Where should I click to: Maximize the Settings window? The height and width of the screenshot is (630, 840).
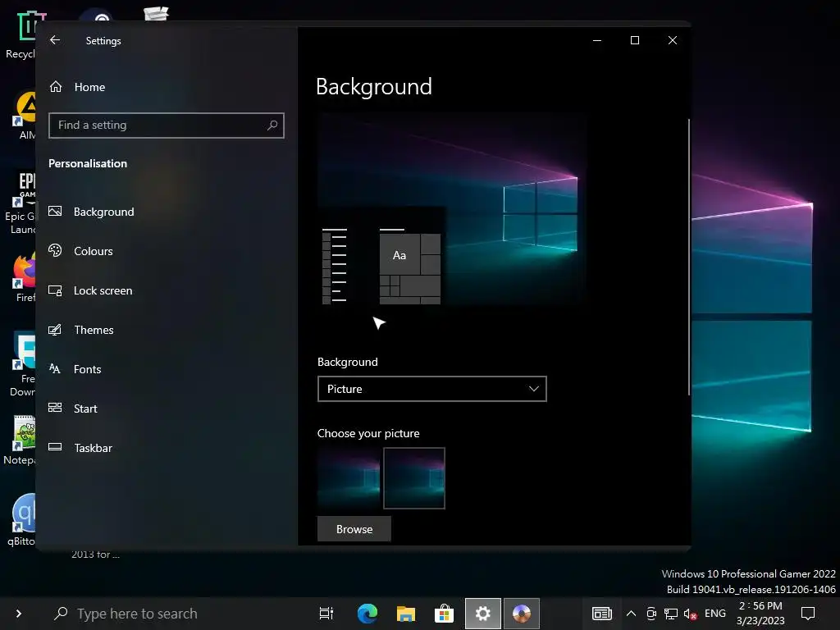635,40
